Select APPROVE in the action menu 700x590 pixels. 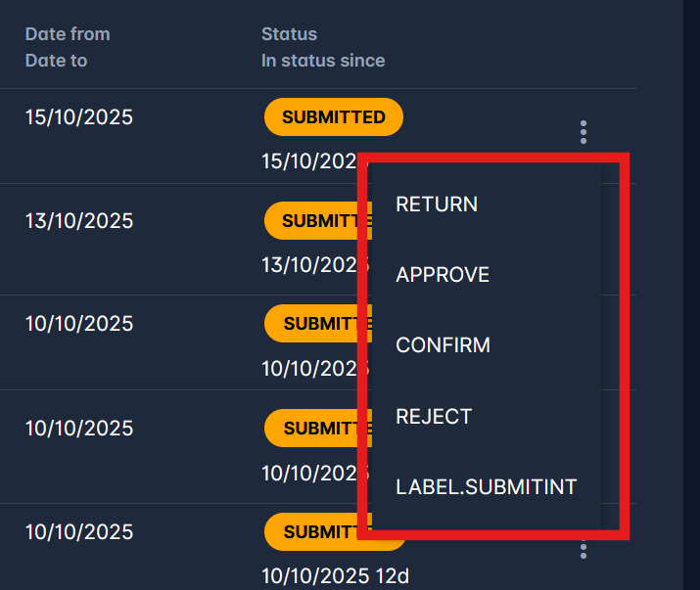click(443, 275)
